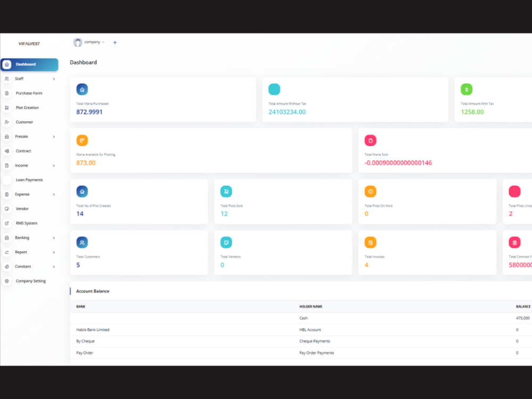Click the value 872.9991
Screen dimensions: 532x399
pos(89,112)
